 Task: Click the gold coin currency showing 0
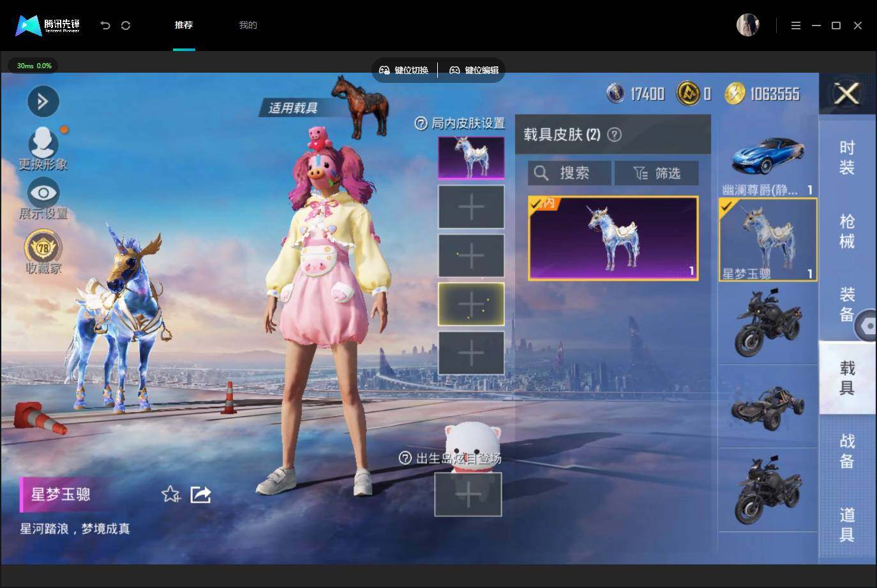(x=689, y=94)
